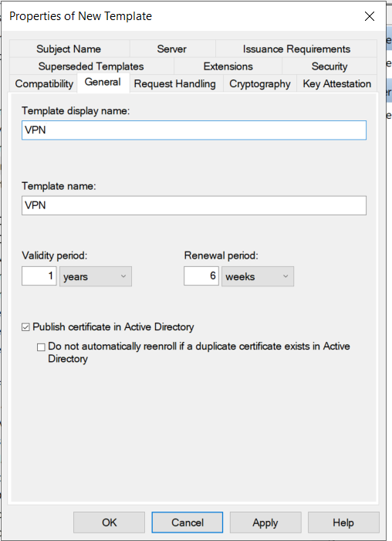Go to the Issuance Requirements tab
The image size is (392, 541).
[x=296, y=49]
